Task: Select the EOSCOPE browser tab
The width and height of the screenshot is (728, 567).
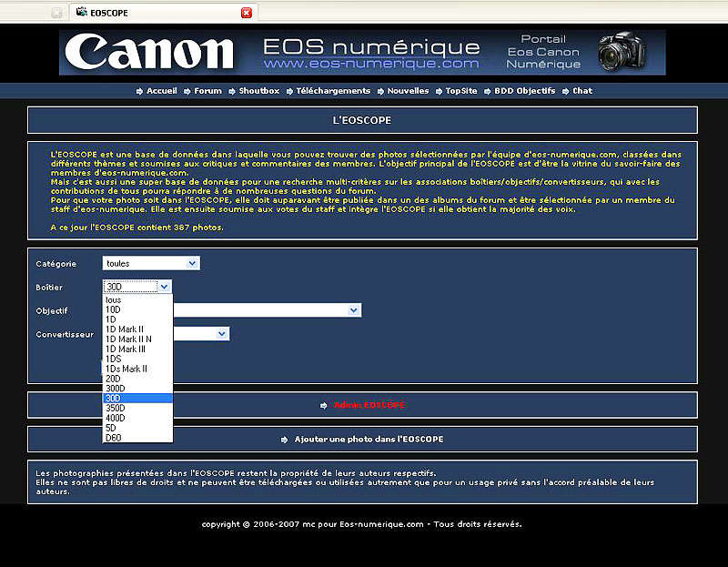Action: (164, 13)
